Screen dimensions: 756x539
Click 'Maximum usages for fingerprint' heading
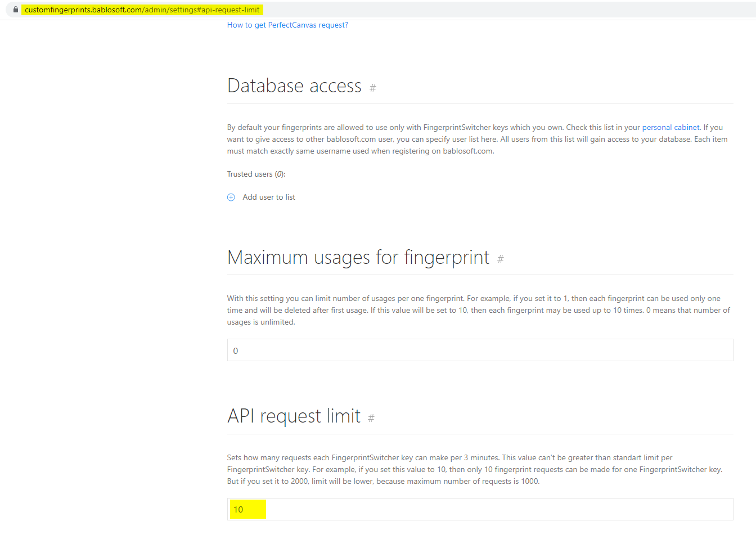coord(358,257)
